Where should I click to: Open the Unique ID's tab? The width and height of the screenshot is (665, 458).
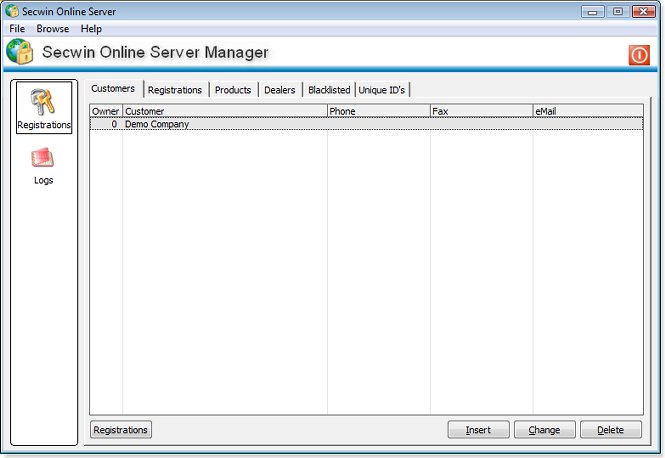(381, 90)
